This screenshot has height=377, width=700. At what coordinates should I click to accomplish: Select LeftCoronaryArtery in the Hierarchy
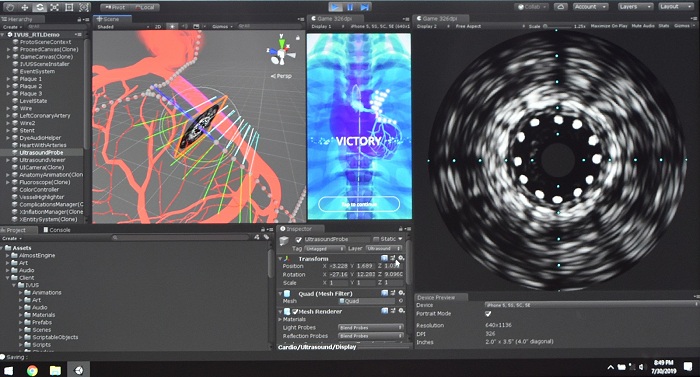click(x=45, y=116)
